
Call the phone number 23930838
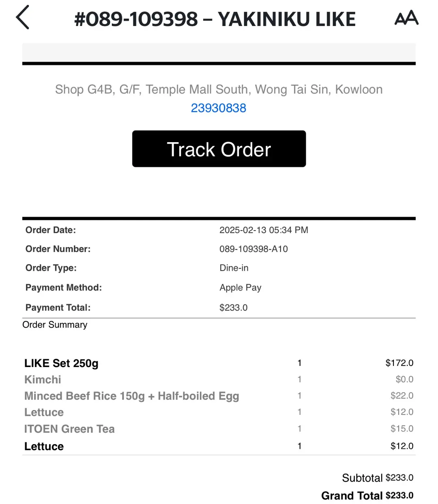[219, 108]
